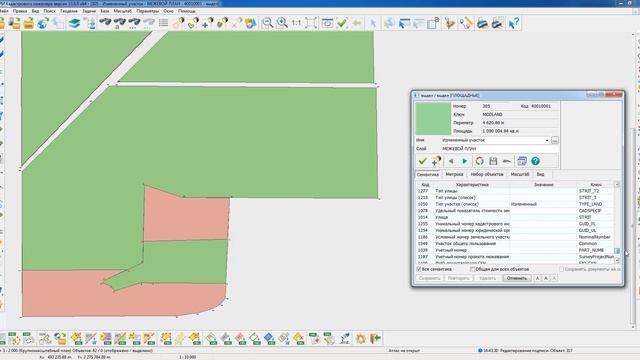Click the colorful palette icon in toolbar
This screenshot has width=640, height=360.
click(251, 23)
